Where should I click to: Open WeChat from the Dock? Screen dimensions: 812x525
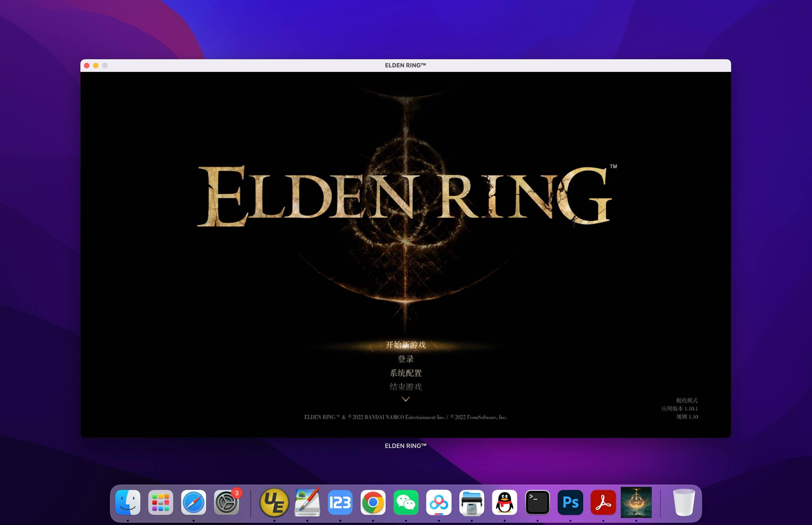(x=406, y=502)
